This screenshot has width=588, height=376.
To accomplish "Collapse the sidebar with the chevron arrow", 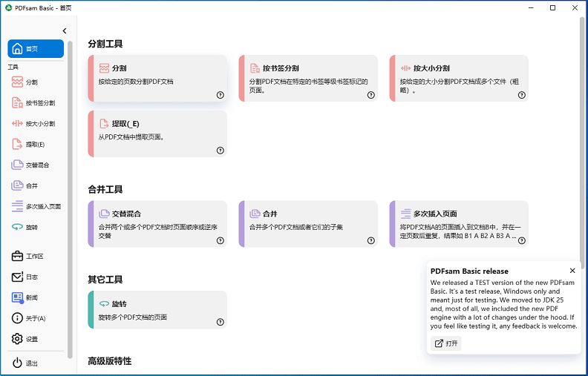I will 65,30.
